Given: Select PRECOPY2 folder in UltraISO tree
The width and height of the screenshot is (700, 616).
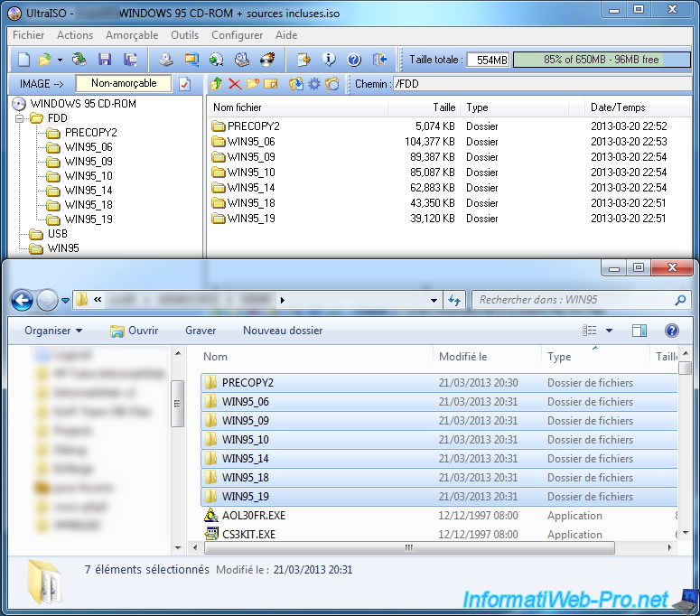Looking at the screenshot, I should point(90,133).
